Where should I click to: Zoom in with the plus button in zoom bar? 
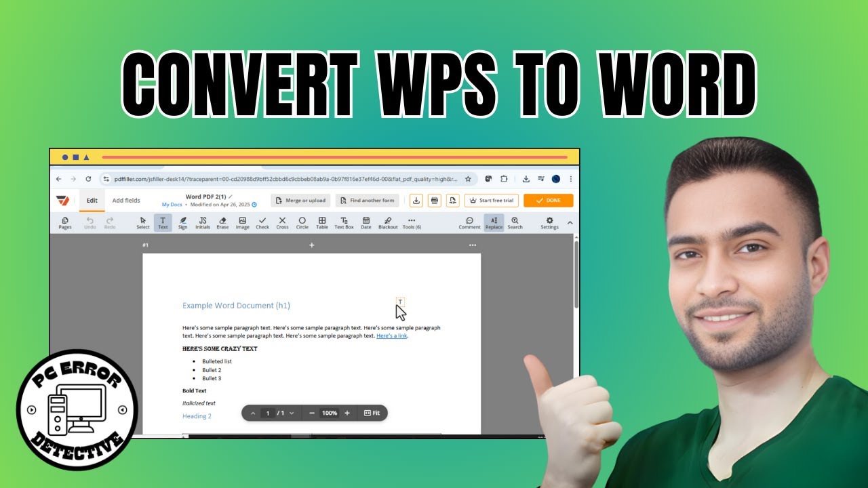(347, 413)
